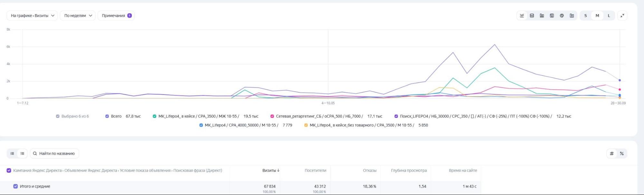Screen dimensions: 644x195
Task: Sort table by 'Время на сайте' column
Action: coord(463,170)
